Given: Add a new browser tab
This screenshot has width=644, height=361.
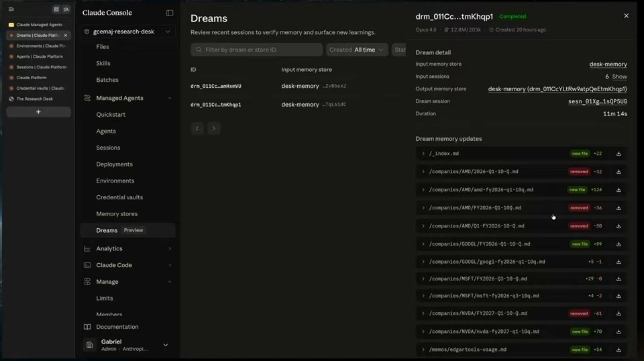Looking at the screenshot, I should [38, 111].
